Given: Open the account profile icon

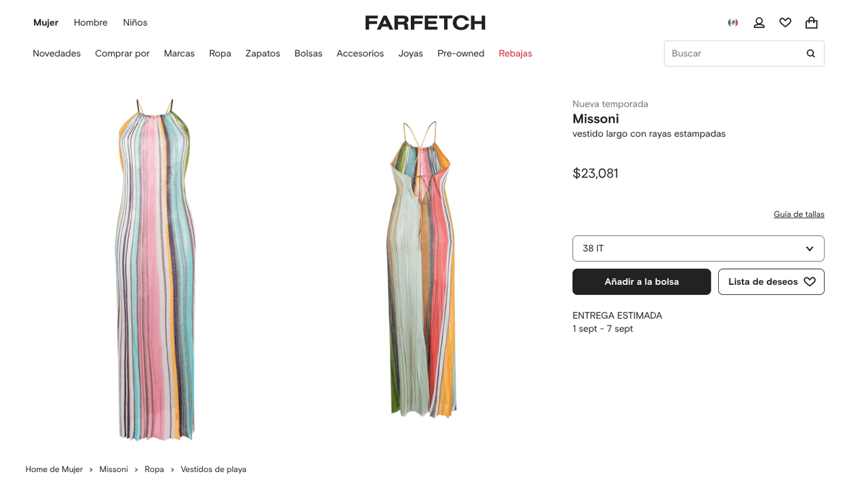Looking at the screenshot, I should pos(759,22).
